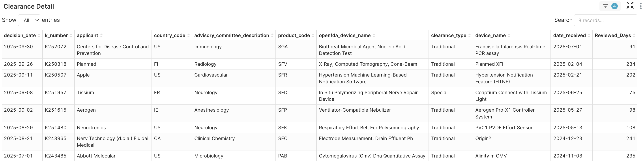Sort by openfda_device_name sort icon
644x165 pixels.
coord(374,36)
